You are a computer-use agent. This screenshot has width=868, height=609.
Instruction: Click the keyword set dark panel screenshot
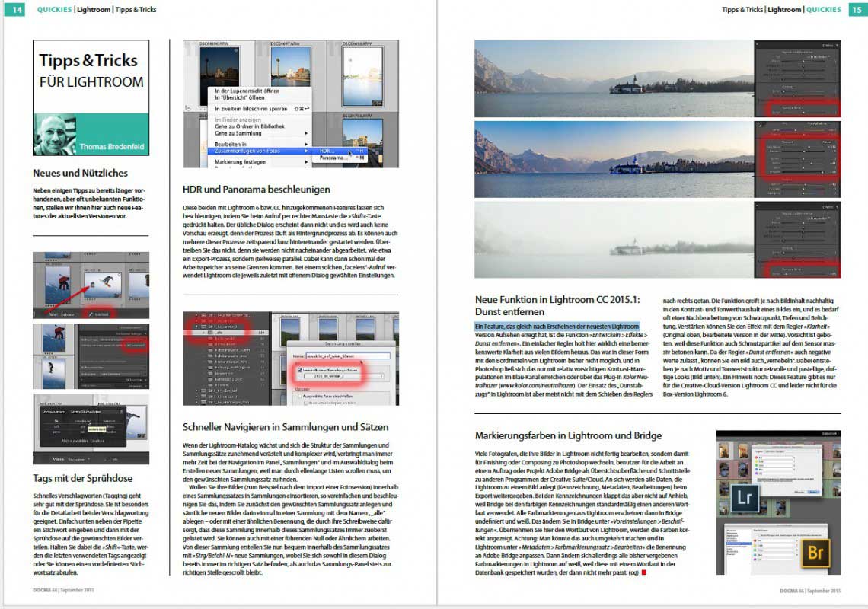(x=91, y=429)
